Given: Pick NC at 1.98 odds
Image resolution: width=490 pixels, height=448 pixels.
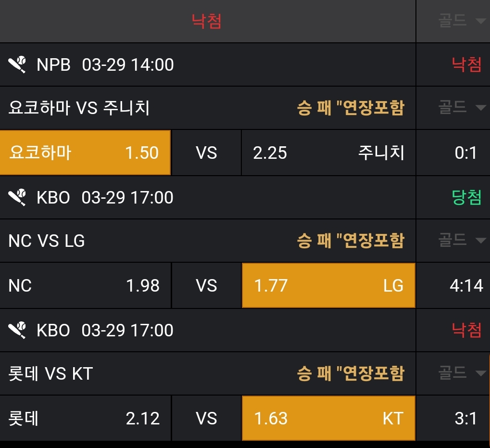Looking at the screenshot, I should tap(85, 285).
